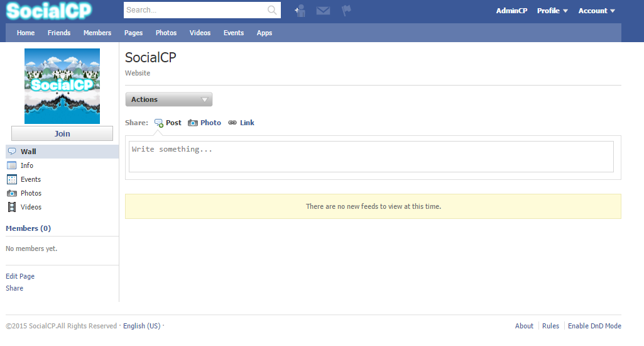Screen dimensions: 644x346
Task: Go to Home in navigation bar
Action: (x=26, y=33)
